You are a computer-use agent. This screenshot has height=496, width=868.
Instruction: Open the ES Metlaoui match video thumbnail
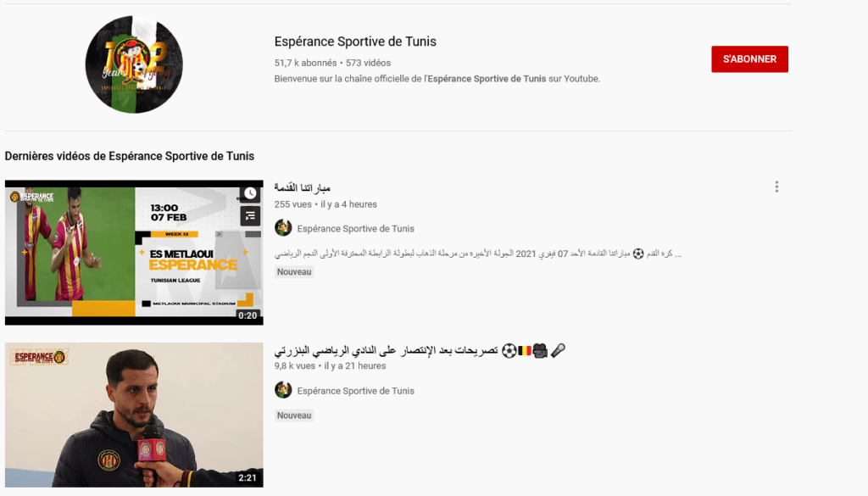click(x=134, y=253)
